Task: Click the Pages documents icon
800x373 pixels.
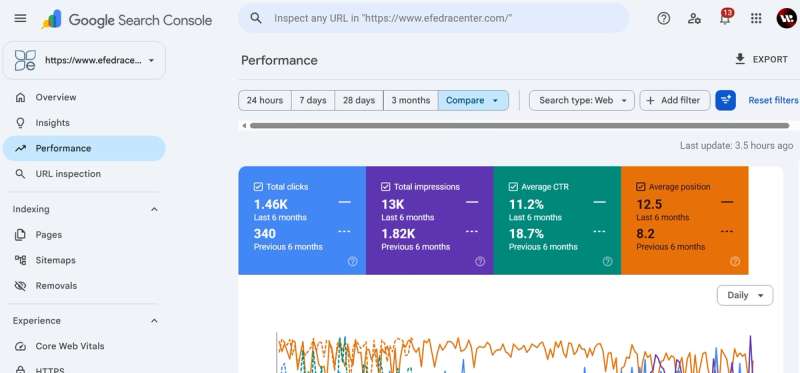Action: (20, 235)
